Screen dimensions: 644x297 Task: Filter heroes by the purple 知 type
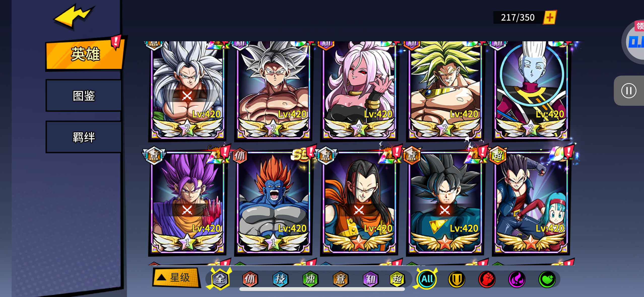(x=370, y=279)
